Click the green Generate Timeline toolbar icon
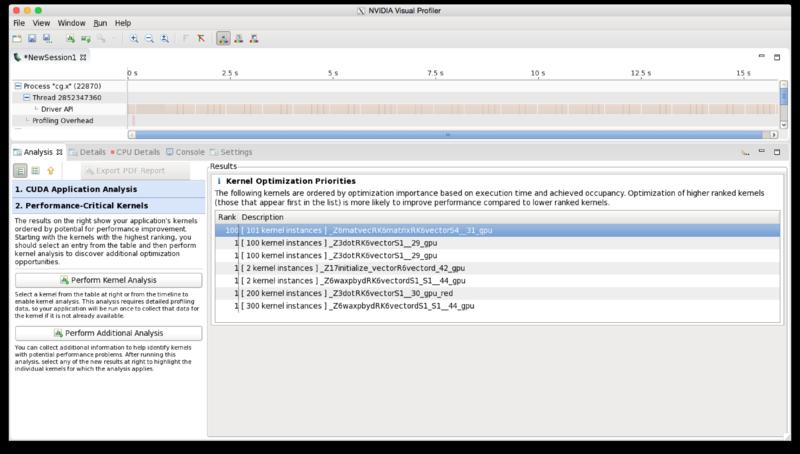This screenshot has width=800, height=454. 86,39
